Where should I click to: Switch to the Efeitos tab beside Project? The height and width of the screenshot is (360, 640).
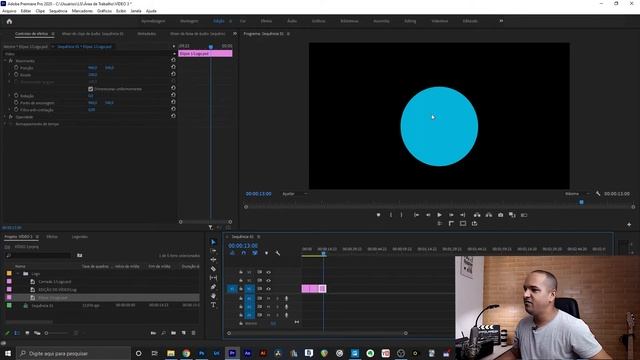click(52, 237)
